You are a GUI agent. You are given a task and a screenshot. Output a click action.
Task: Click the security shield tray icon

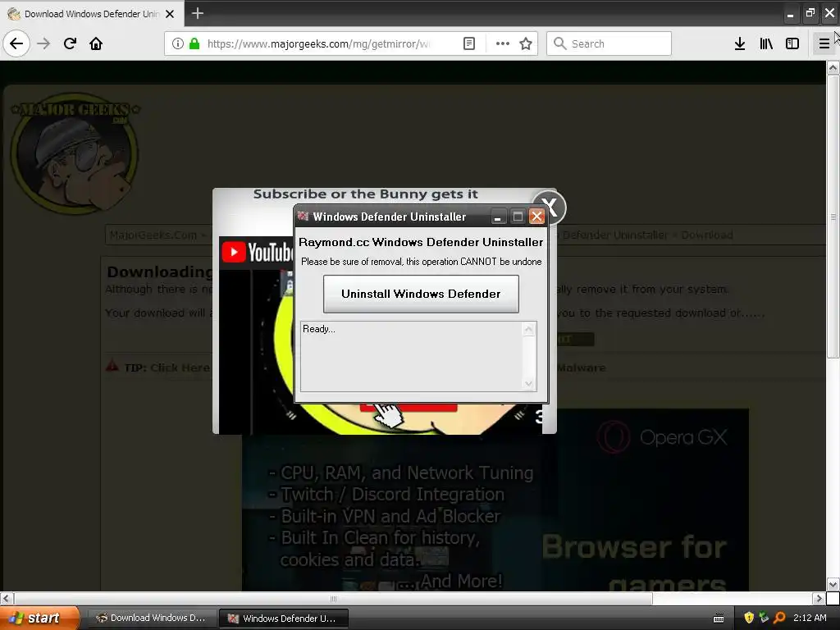pyautogui.click(x=749, y=618)
